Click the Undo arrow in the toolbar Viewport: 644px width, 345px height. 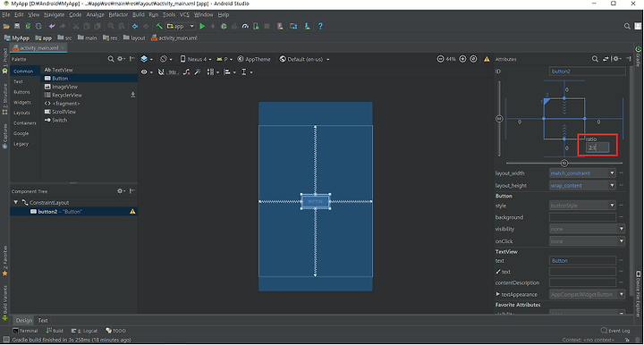52,26
